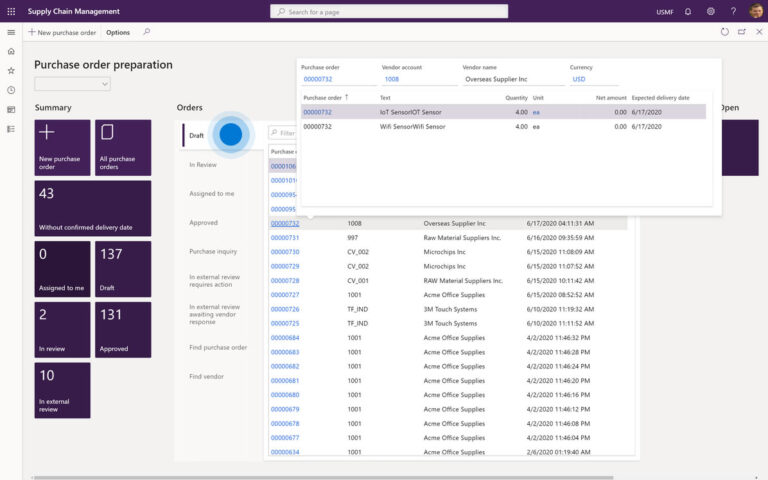The height and width of the screenshot is (480, 768).
Task: Open purchase order 00000730 link
Action: [285, 252]
